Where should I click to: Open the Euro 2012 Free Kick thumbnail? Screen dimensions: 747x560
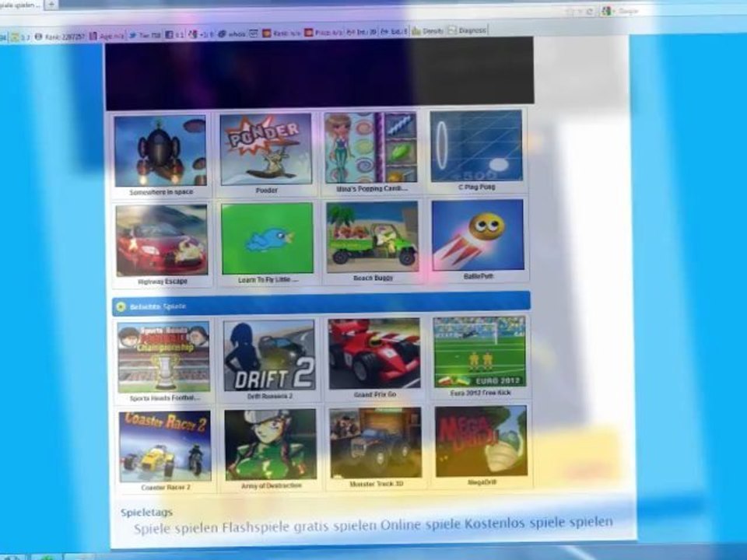click(x=479, y=352)
